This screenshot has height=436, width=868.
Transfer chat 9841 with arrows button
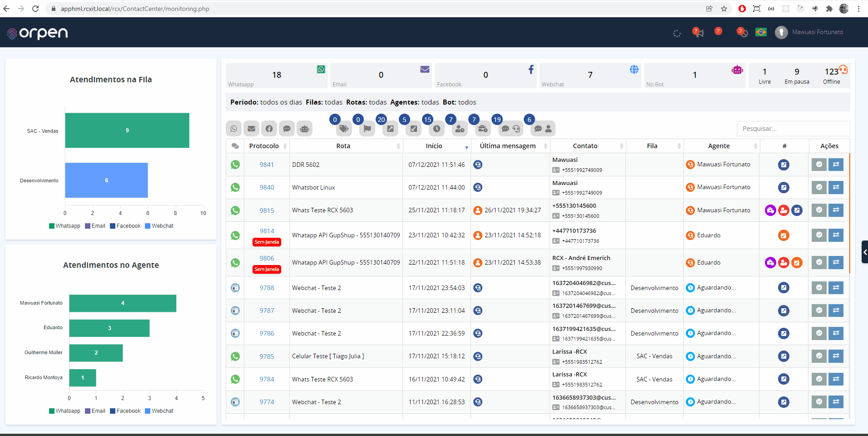click(836, 165)
